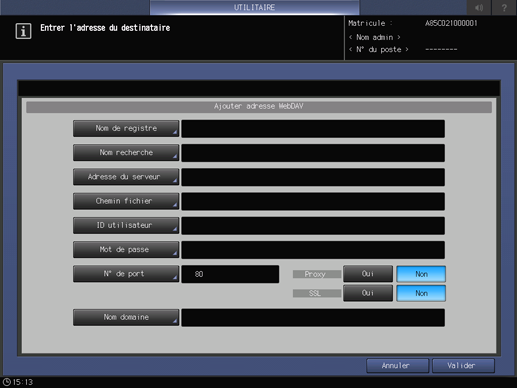Screen dimensions: 517x388
Task: Click the Mot de passe text field
Action: [313, 250]
